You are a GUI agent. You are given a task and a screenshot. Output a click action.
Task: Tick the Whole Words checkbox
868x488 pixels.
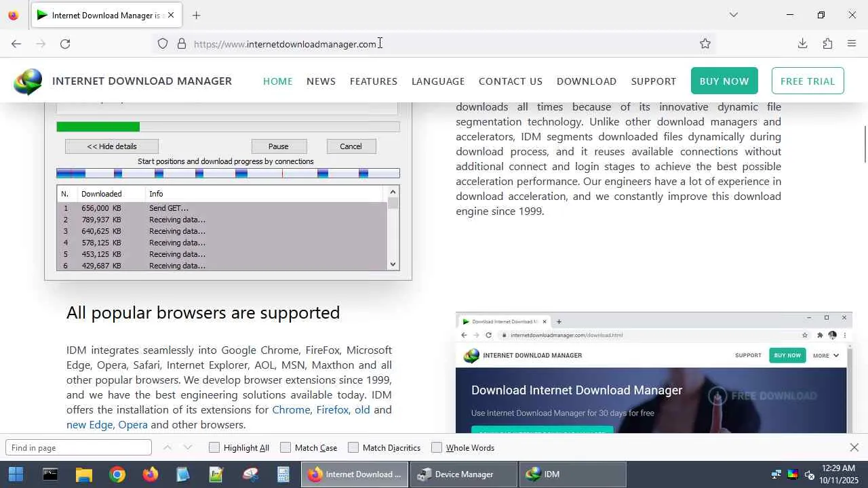coord(437,447)
